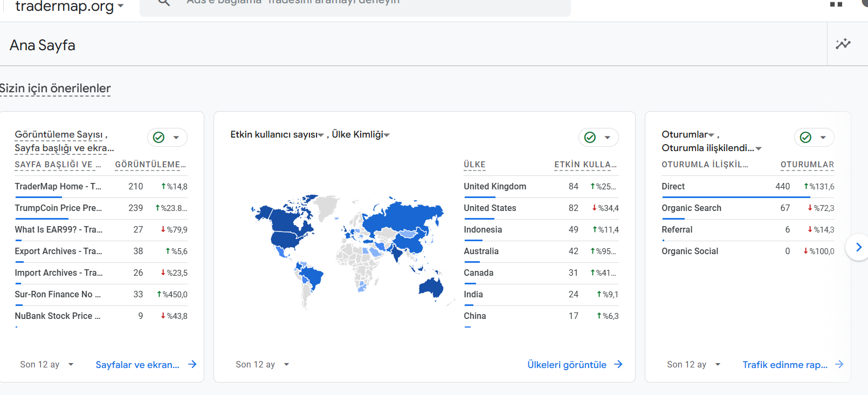Select Organic Search sessions row
868x395 pixels.
tap(748, 208)
